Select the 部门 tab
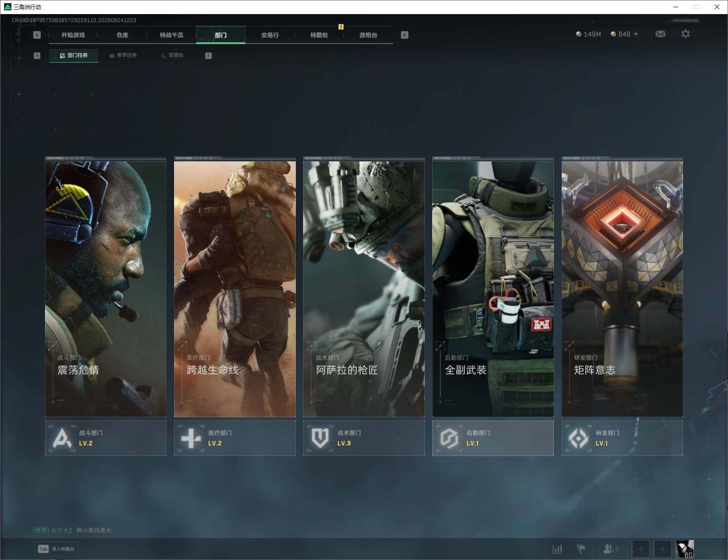Image resolution: width=728 pixels, height=560 pixels. tap(221, 35)
